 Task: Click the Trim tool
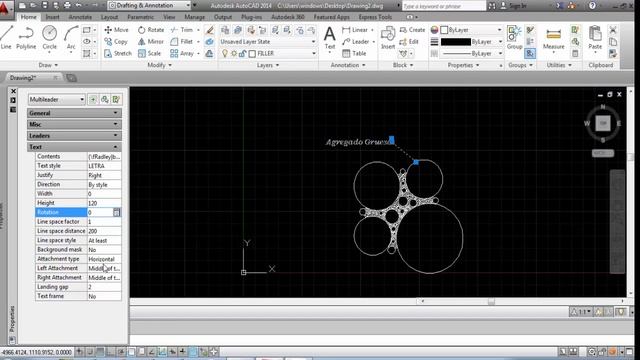pyautogui.click(x=182, y=30)
